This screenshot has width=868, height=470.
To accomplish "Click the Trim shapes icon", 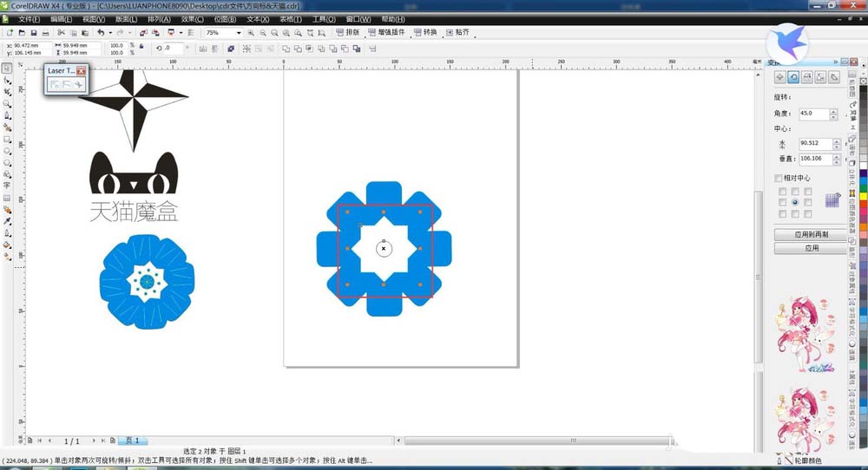I will point(298,49).
